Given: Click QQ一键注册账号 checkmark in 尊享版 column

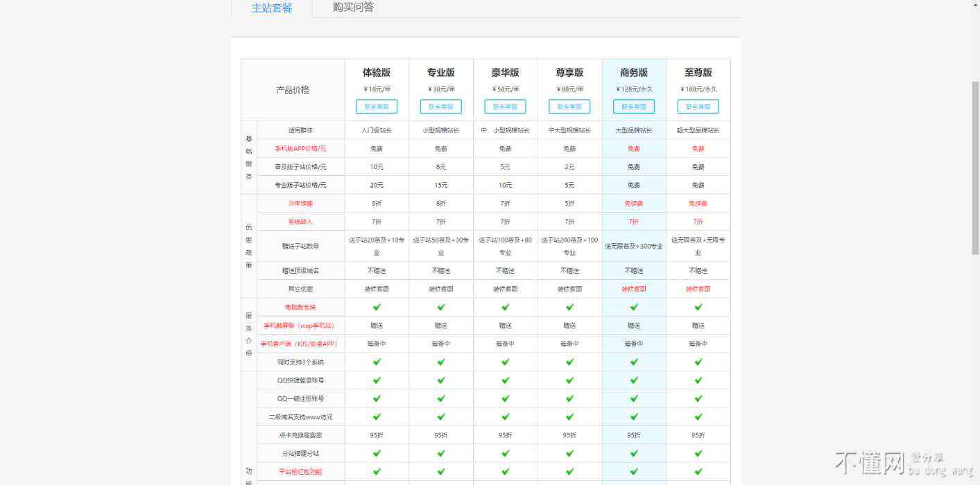Looking at the screenshot, I should [569, 398].
